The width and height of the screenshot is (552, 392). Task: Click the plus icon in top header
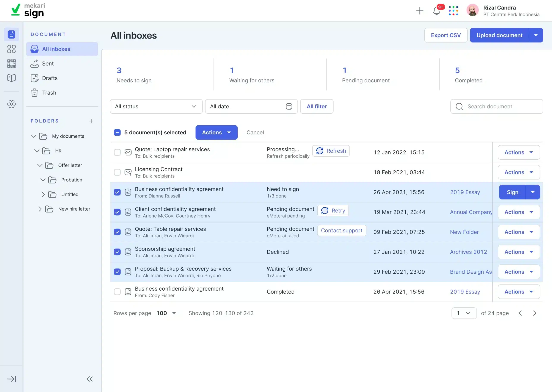[420, 11]
